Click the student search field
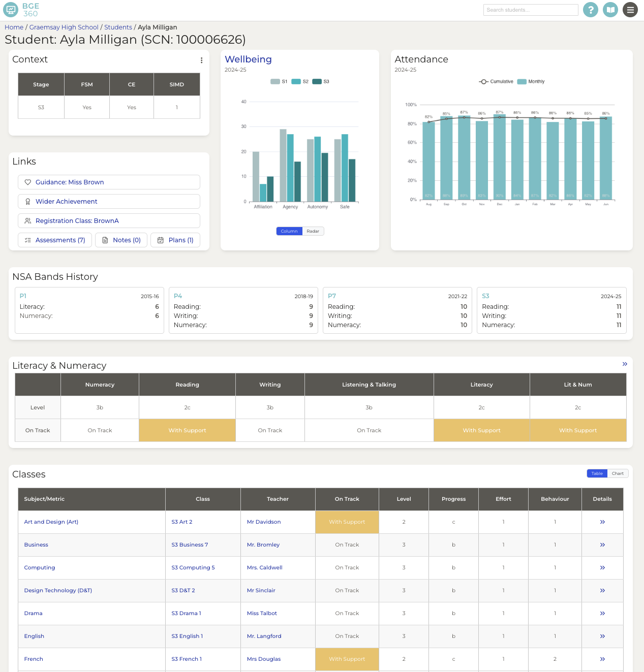644x672 pixels. (x=531, y=10)
